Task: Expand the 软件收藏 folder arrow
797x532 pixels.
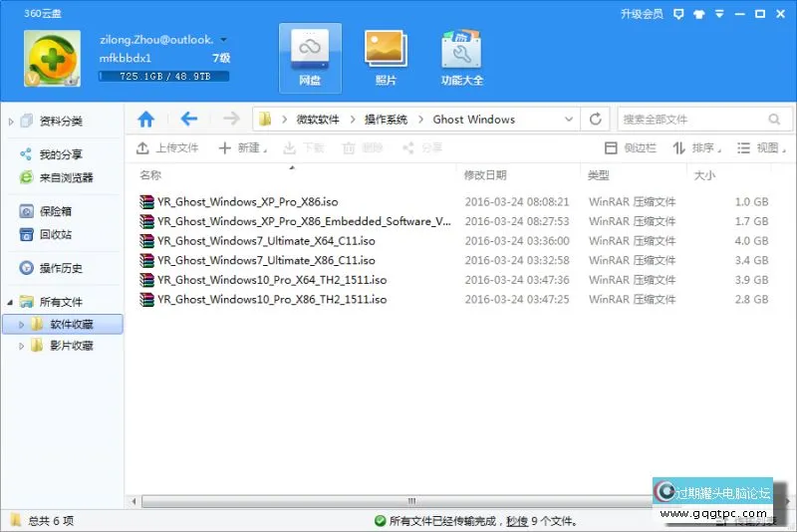Action: pyautogui.click(x=21, y=325)
